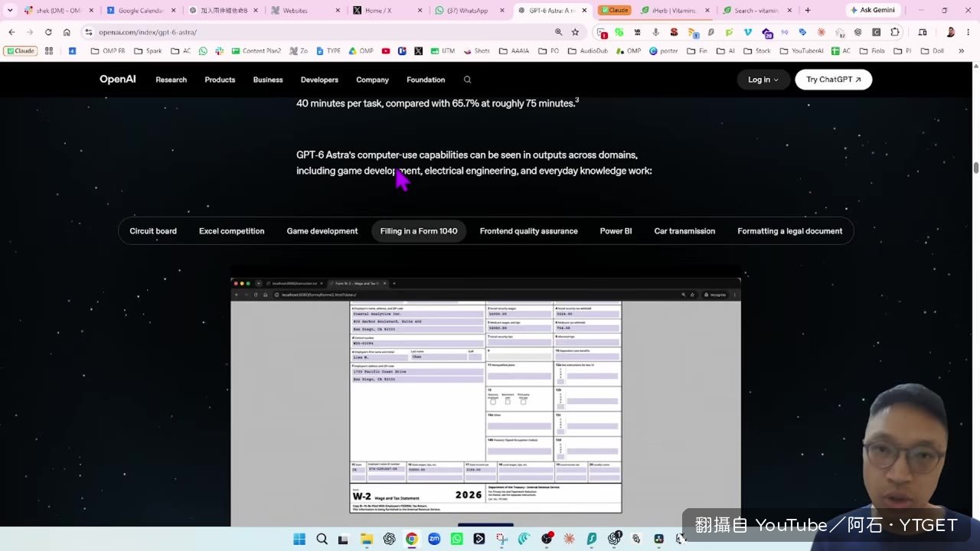Open the Developers menu in the header
This screenshot has width=980, height=551.
(319, 80)
